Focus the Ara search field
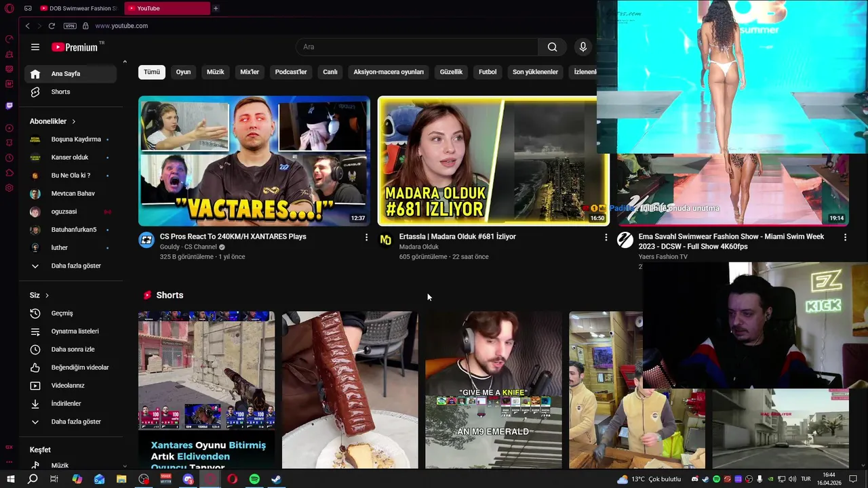The image size is (868, 488). [x=417, y=47]
